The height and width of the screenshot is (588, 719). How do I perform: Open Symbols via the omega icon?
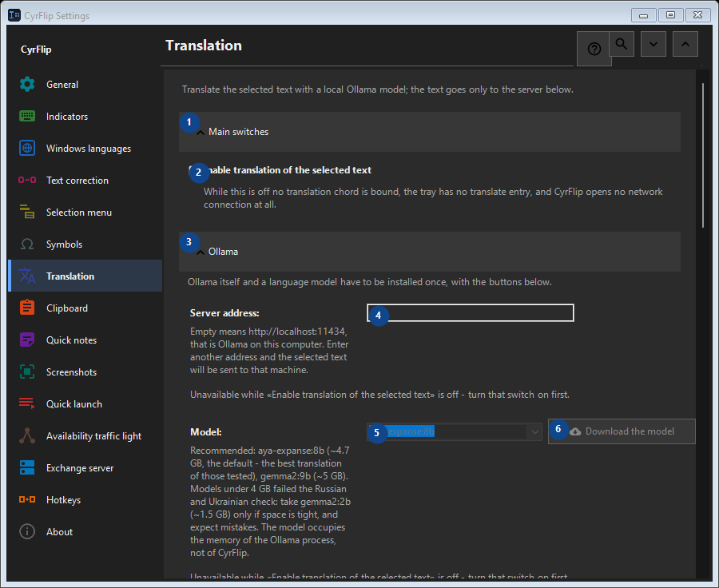pyautogui.click(x=27, y=244)
